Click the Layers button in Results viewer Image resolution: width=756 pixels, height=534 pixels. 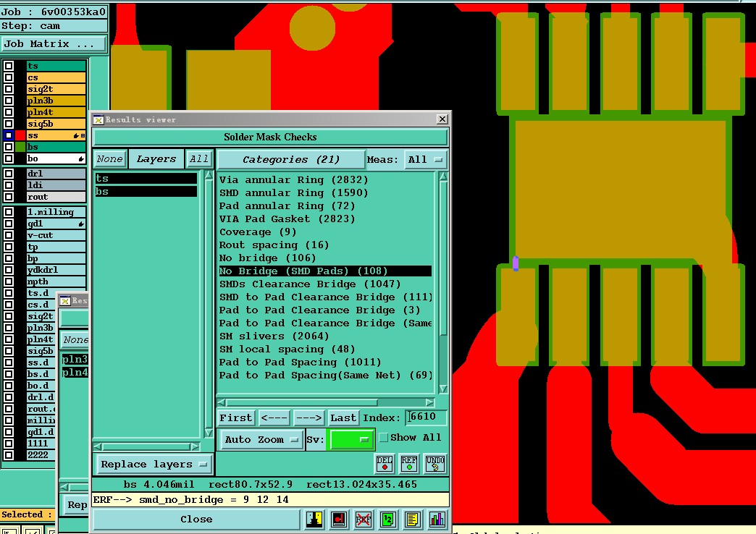click(x=156, y=159)
